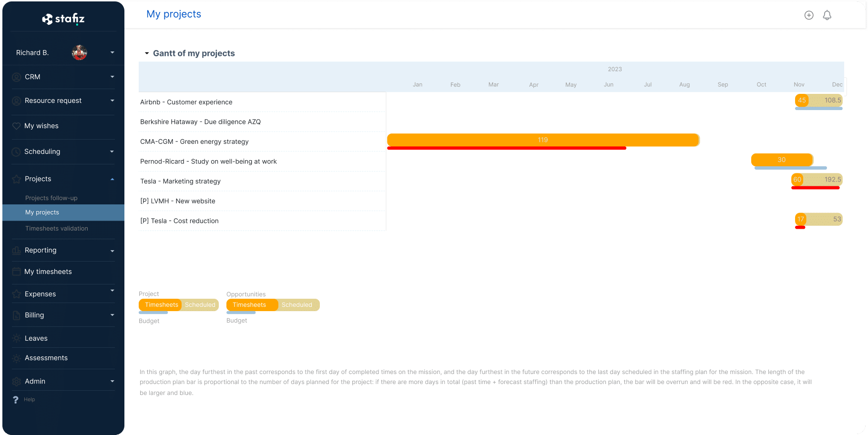Viewport: 868px width, 435px height.
Task: Click Richard B. profile avatar
Action: tap(79, 52)
